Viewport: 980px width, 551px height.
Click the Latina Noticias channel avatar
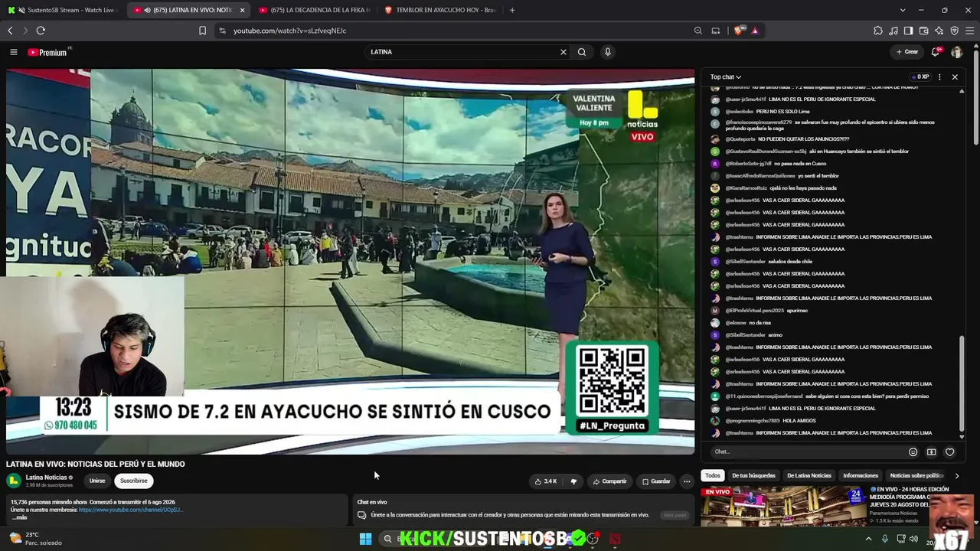click(x=14, y=481)
